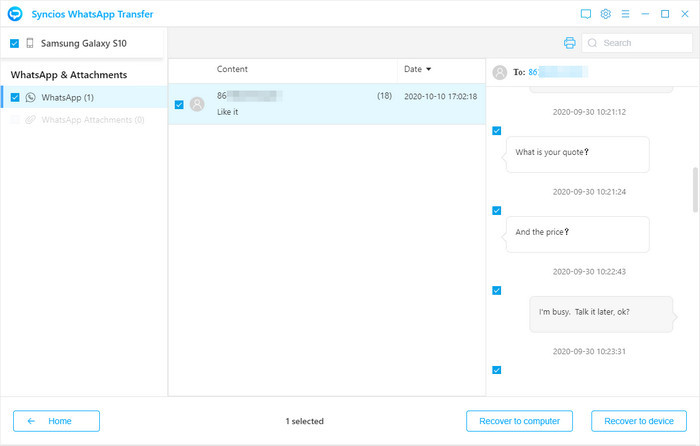Click the chat panel vertical scrollbar
Image resolution: width=700 pixels, height=446 pixels.
pyautogui.click(x=695, y=189)
